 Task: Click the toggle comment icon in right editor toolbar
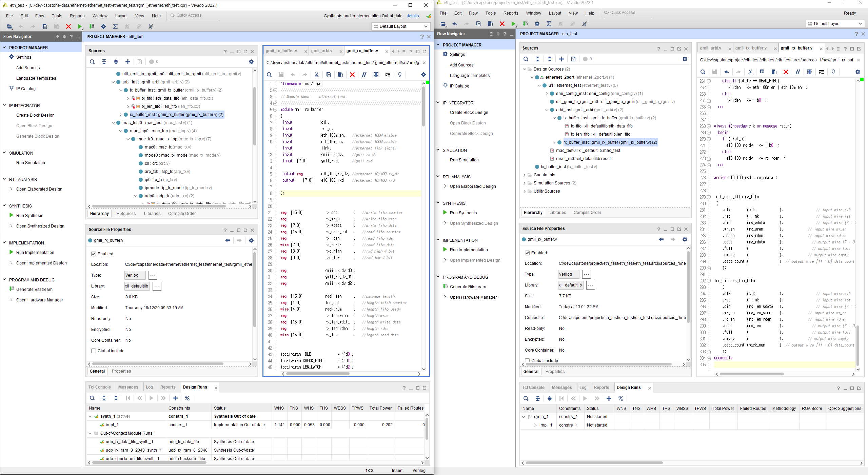click(x=797, y=72)
